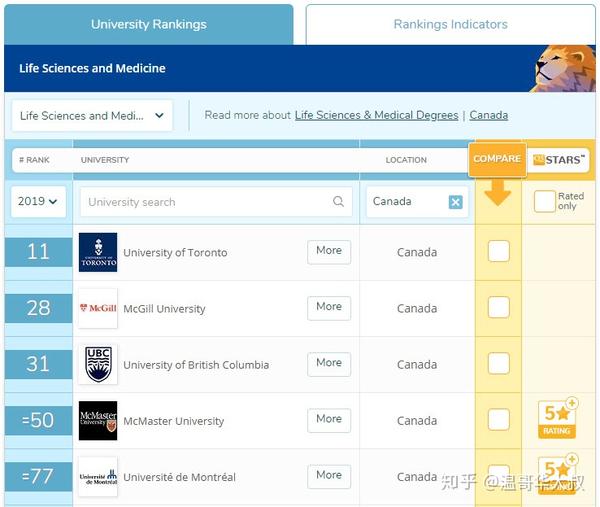
Task: Click Canada location in Toronto row
Action: coord(417,252)
